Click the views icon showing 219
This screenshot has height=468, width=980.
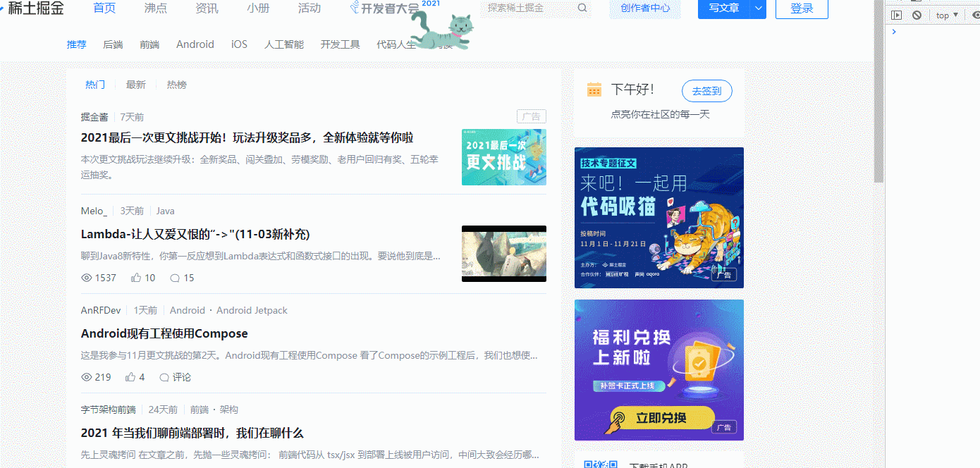(87, 377)
